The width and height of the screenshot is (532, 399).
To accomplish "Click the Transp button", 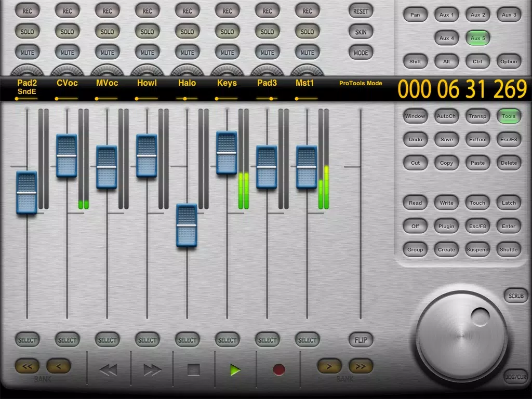I will click(x=478, y=116).
